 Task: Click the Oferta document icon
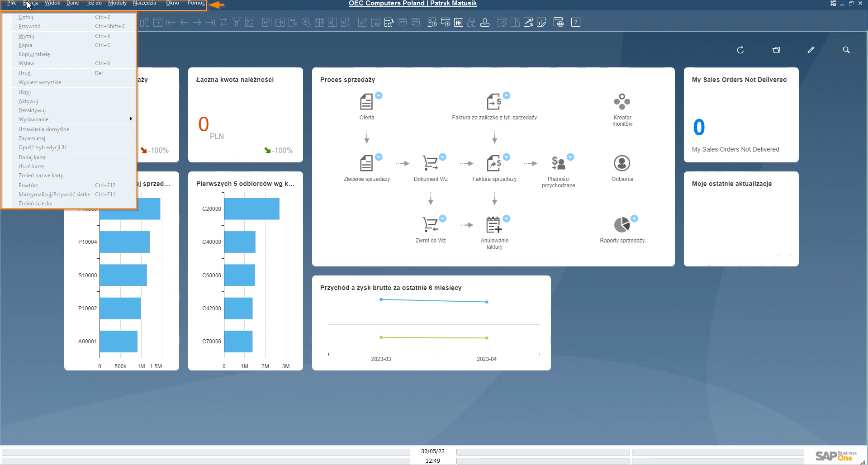(366, 102)
